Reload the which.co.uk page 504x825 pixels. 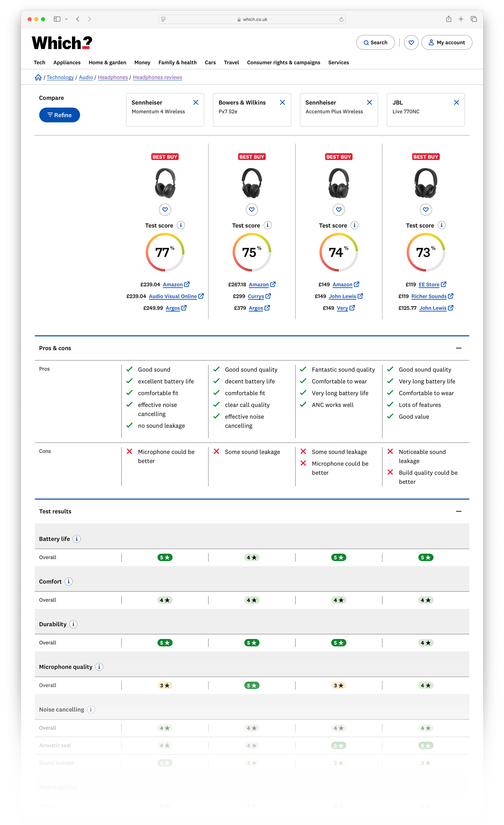point(341,19)
